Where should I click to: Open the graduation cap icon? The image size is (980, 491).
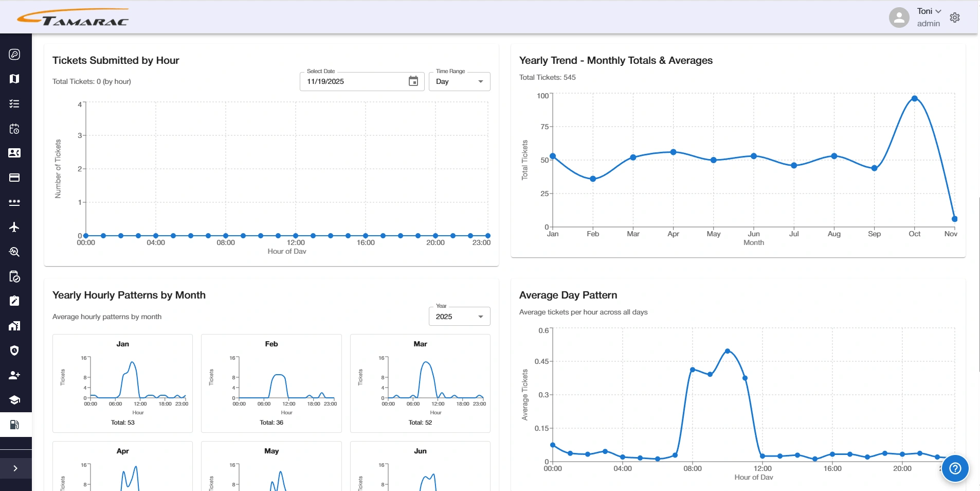point(14,400)
